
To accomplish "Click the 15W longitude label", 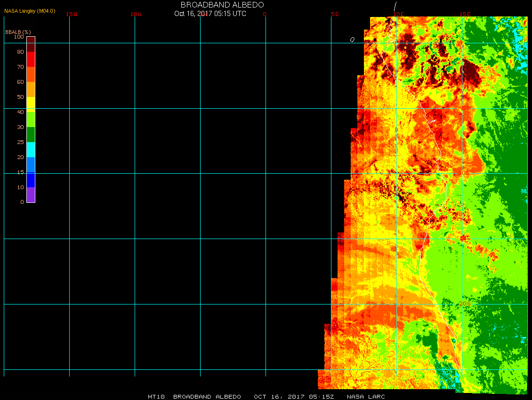I will tap(72, 14).
